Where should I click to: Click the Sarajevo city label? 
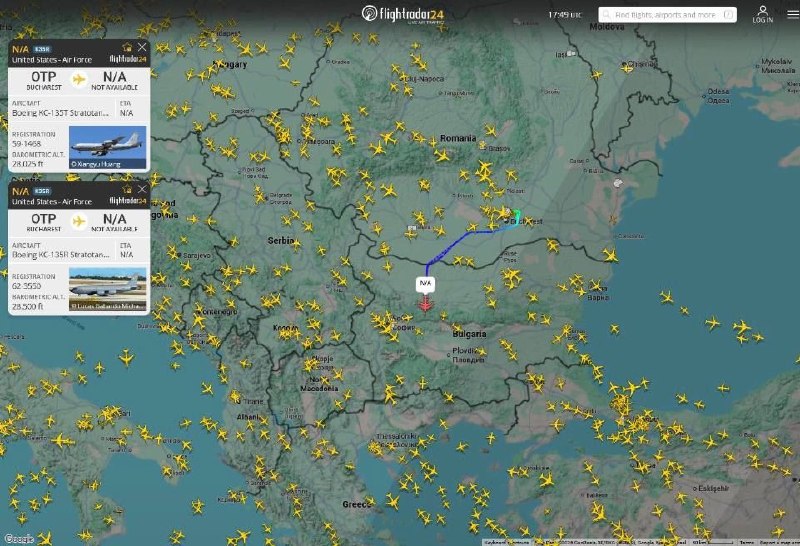coord(196,255)
